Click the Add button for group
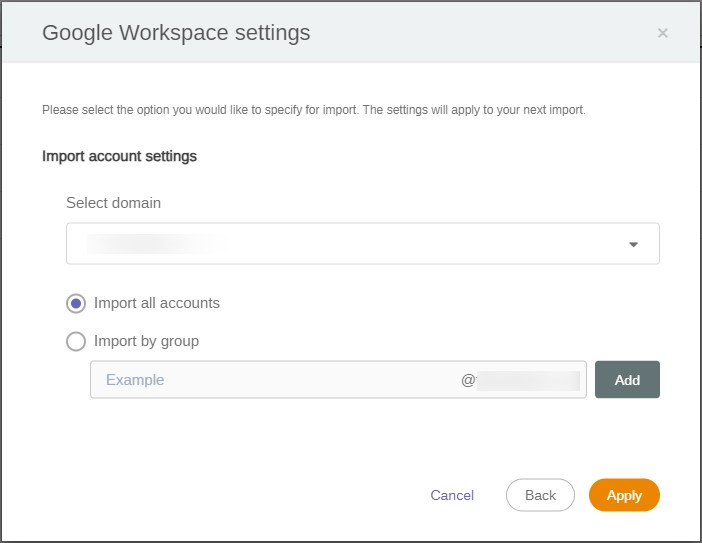 (627, 380)
